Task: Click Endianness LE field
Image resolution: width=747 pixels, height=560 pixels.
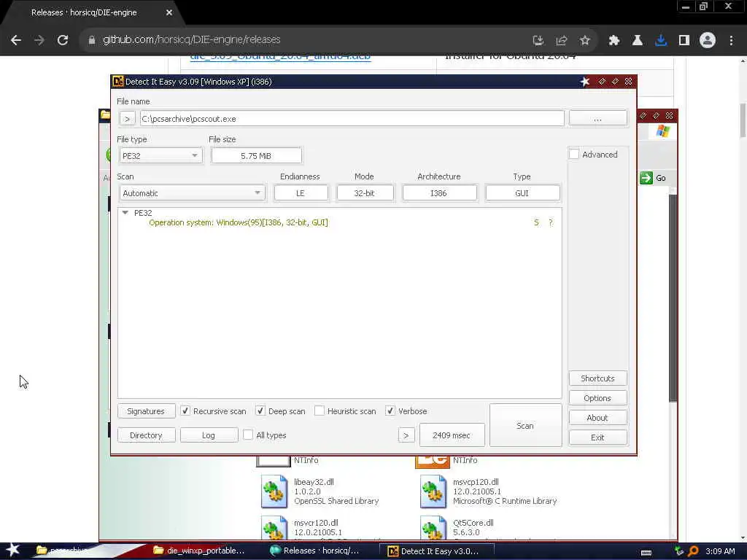Action: click(x=301, y=192)
